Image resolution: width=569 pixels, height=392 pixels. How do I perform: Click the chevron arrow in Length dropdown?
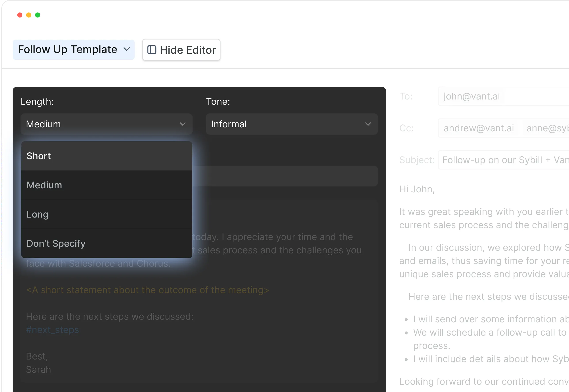182,124
